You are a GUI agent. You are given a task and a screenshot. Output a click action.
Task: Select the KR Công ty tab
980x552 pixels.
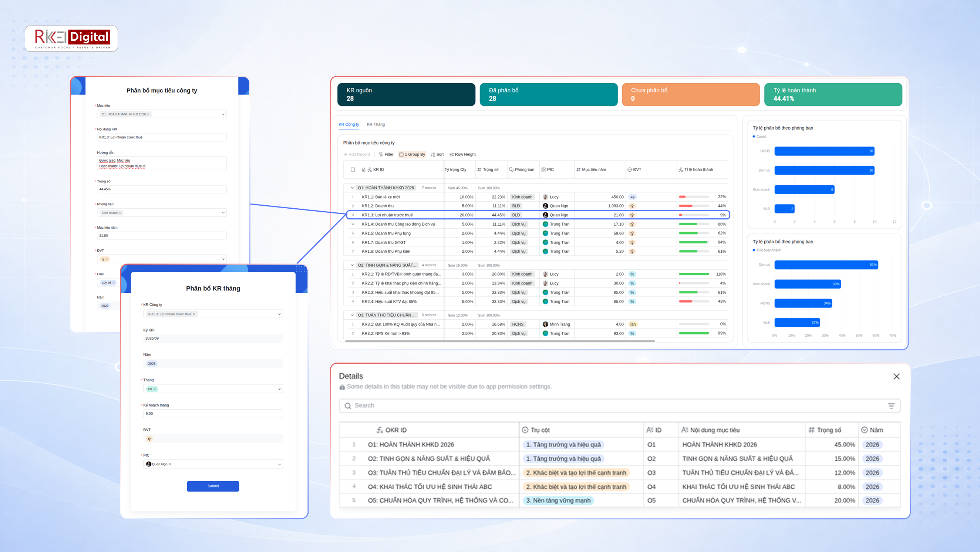(348, 124)
